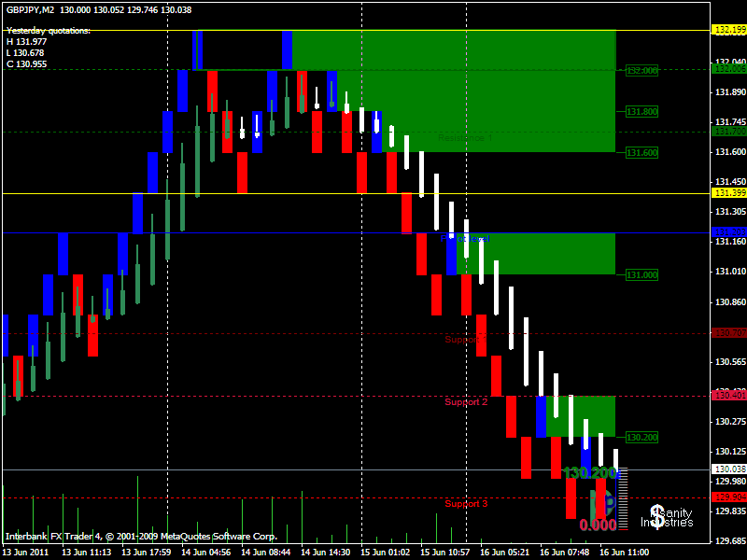
Task: Select the green-outlined 131.000 zone label
Action: click(641, 274)
